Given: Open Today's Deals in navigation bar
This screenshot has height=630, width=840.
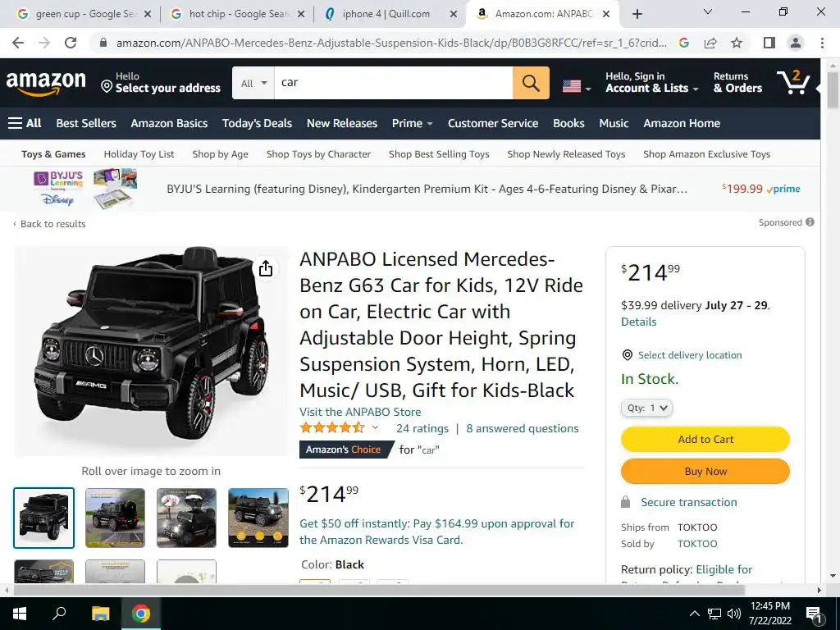Looking at the screenshot, I should pos(257,123).
